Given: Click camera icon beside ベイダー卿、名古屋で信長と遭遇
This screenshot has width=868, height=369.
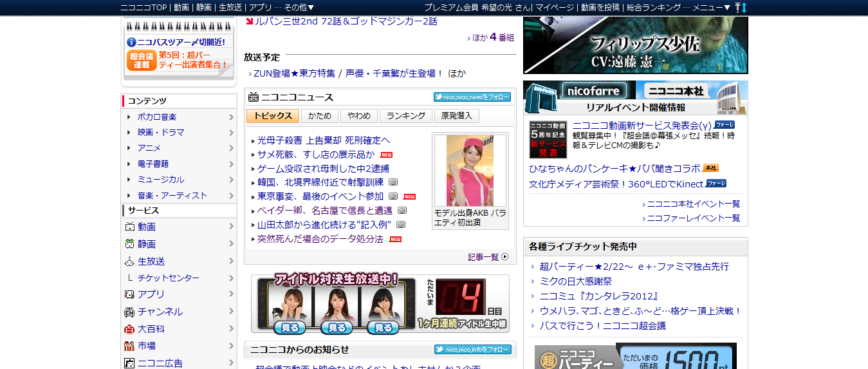Looking at the screenshot, I should [402, 211].
